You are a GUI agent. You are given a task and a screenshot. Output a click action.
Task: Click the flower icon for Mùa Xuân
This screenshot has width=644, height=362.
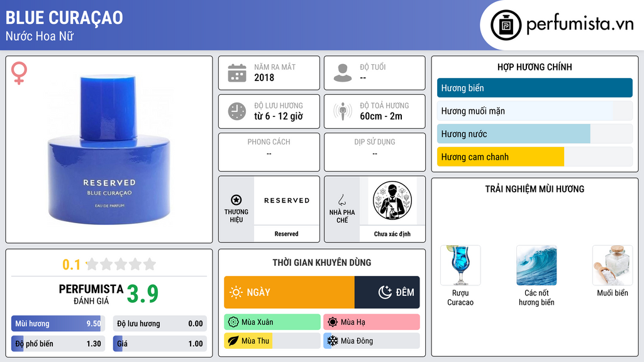(x=233, y=322)
